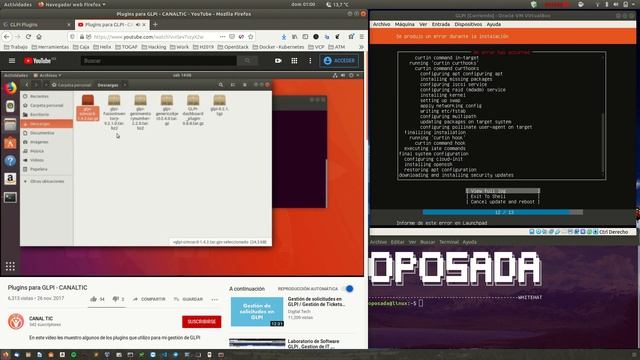Select Cancel update and reboot

502,202
